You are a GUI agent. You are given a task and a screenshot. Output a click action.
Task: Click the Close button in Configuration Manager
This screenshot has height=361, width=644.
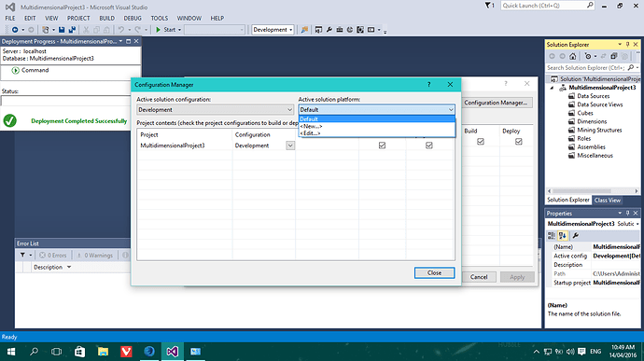click(434, 272)
